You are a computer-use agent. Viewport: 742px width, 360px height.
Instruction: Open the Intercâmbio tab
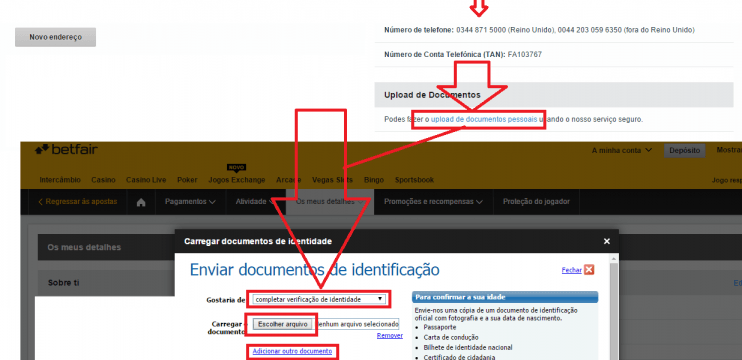pyautogui.click(x=60, y=180)
